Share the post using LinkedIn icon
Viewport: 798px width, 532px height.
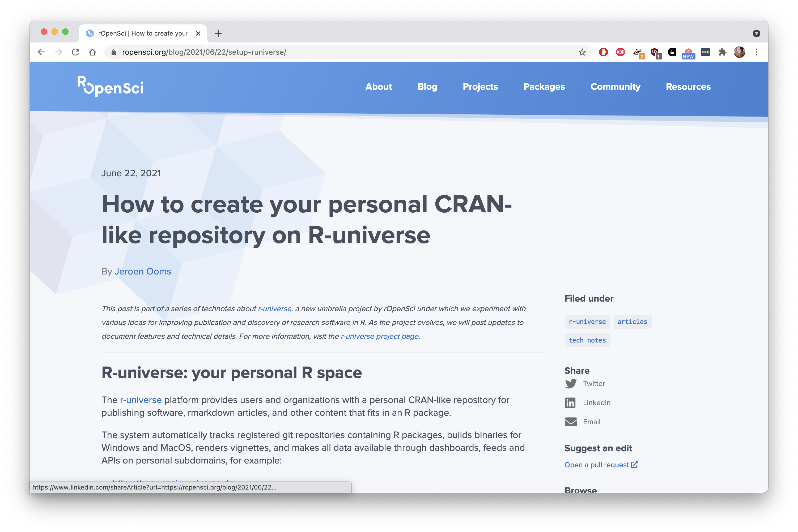pos(570,403)
